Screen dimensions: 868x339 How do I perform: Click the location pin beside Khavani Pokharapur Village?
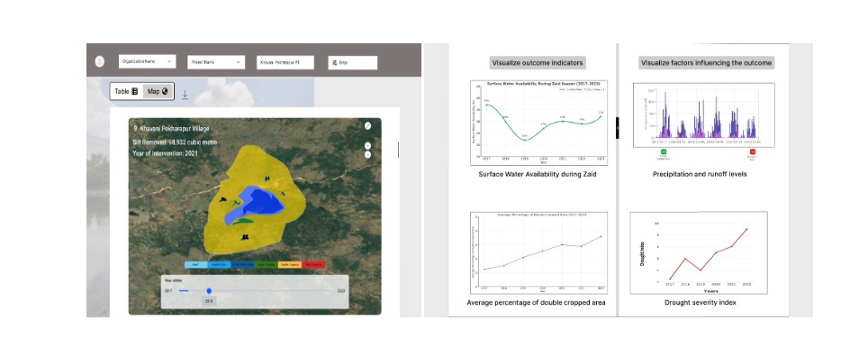click(136, 129)
